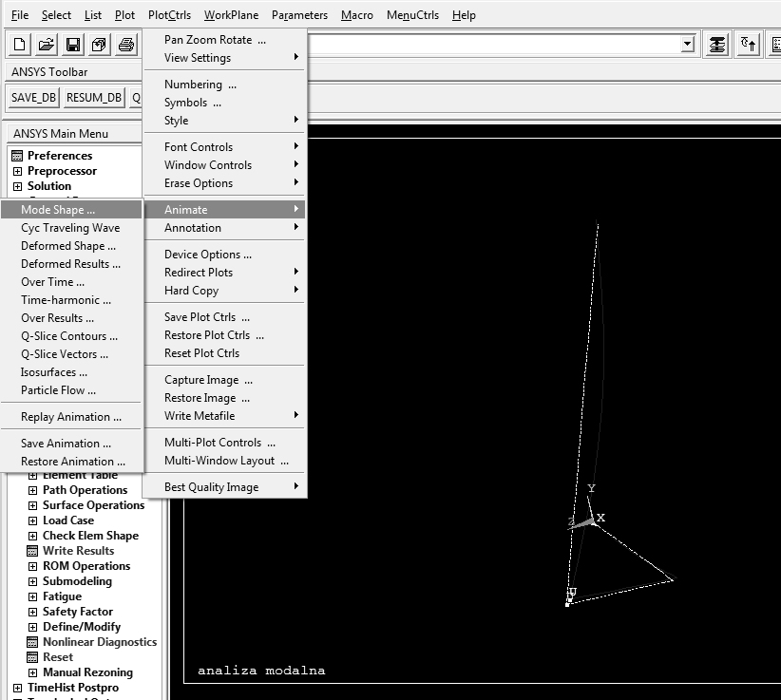The height and width of the screenshot is (700, 781).
Task: Click the New Analysis toolbar icon
Action: click(20, 45)
